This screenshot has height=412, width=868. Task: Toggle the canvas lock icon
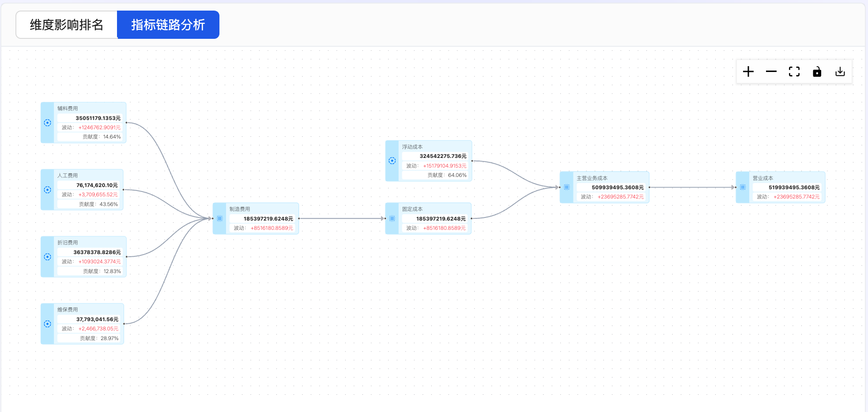(817, 72)
